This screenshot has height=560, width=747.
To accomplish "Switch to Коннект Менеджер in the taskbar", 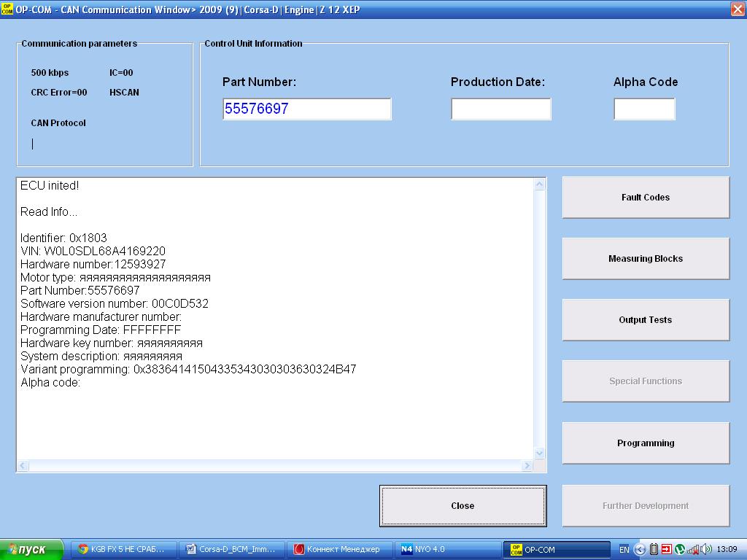I will coord(340,550).
